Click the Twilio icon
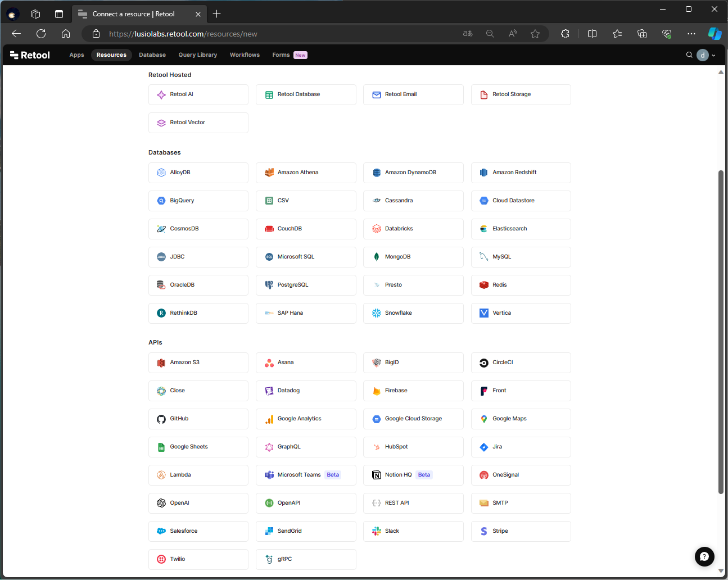This screenshot has height=580, width=728. point(161,559)
